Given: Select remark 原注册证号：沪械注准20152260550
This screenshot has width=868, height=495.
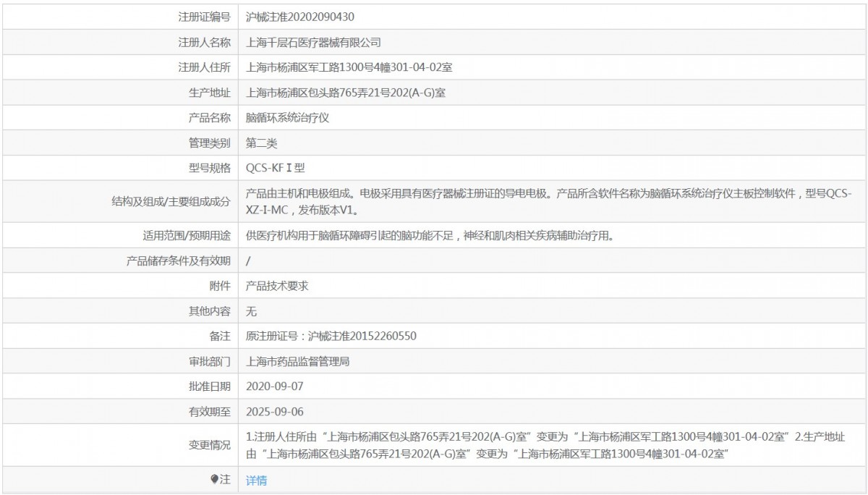Looking at the screenshot, I should pyautogui.click(x=331, y=336).
